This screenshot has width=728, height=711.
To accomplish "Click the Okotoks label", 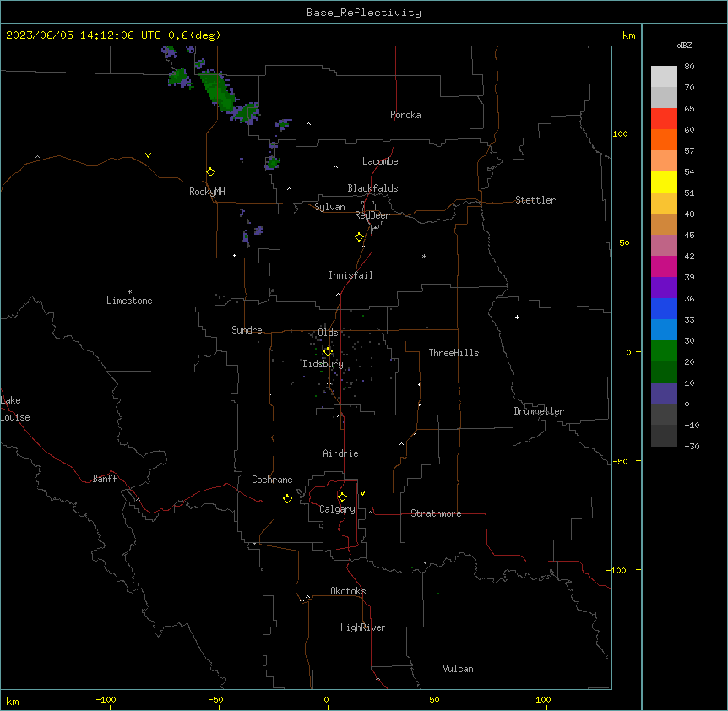I will [348, 591].
